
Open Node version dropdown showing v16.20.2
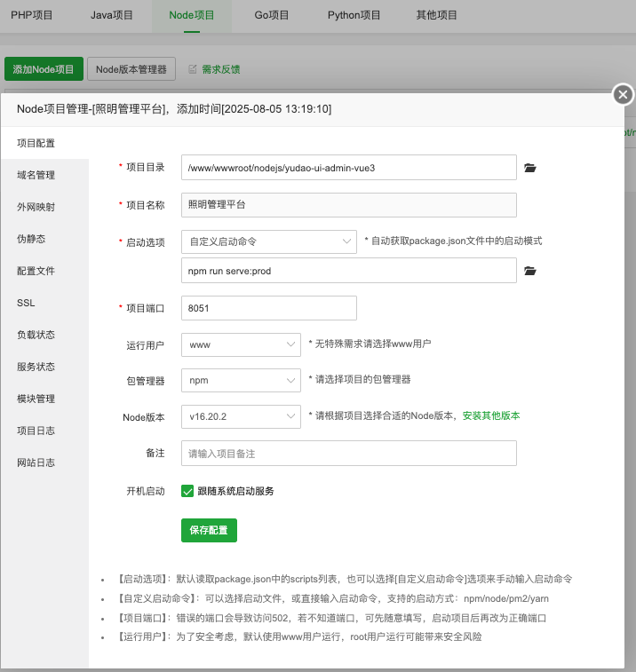[x=241, y=416]
